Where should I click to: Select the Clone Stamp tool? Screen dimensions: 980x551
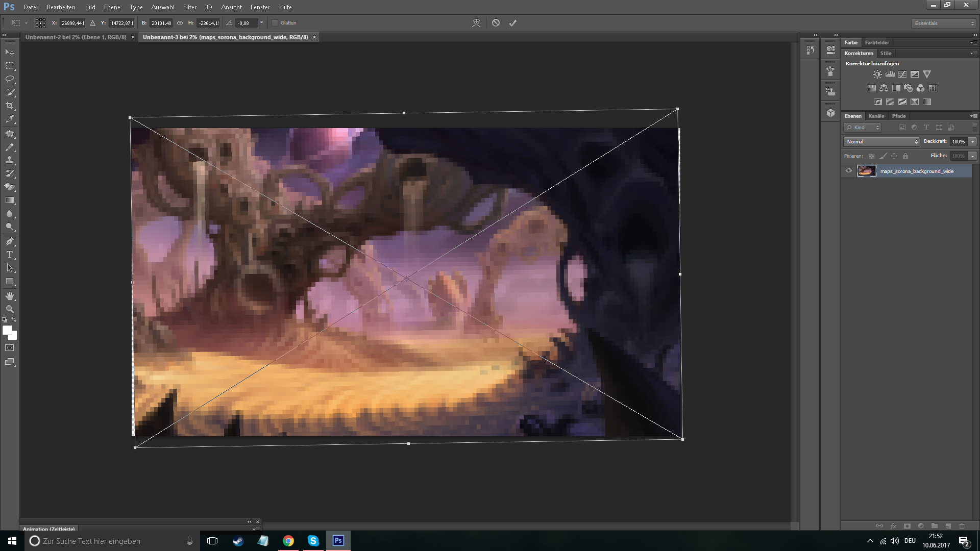tap(10, 160)
